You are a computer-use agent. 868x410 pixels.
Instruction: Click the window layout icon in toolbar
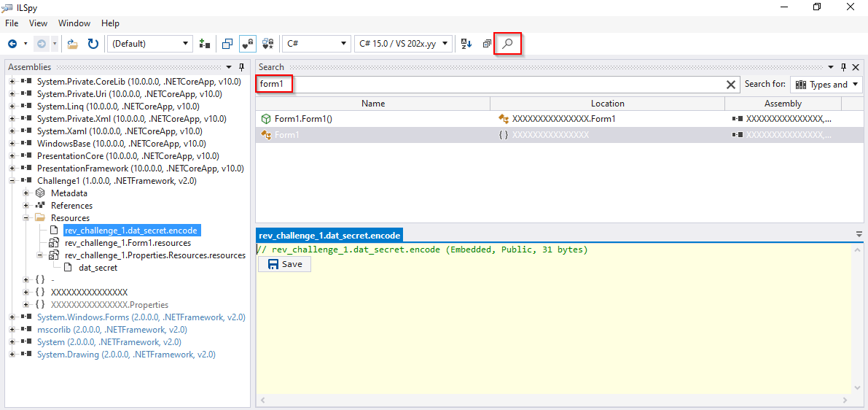[227, 44]
